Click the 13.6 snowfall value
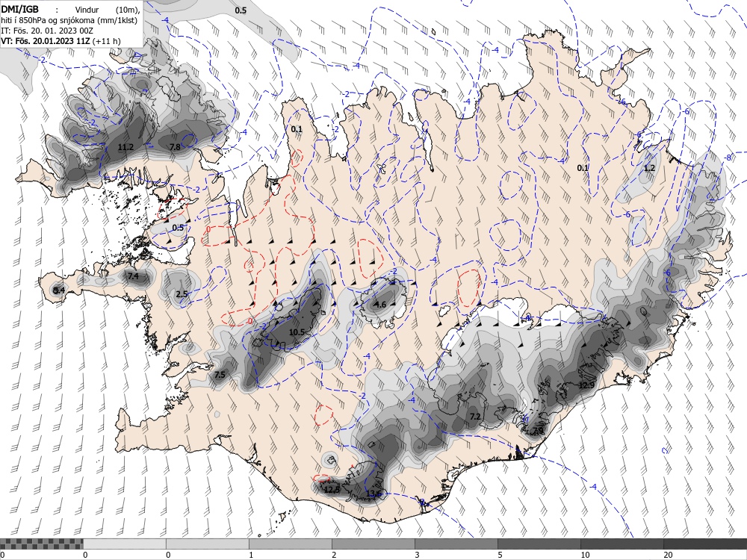The image size is (747, 560). pyautogui.click(x=374, y=494)
